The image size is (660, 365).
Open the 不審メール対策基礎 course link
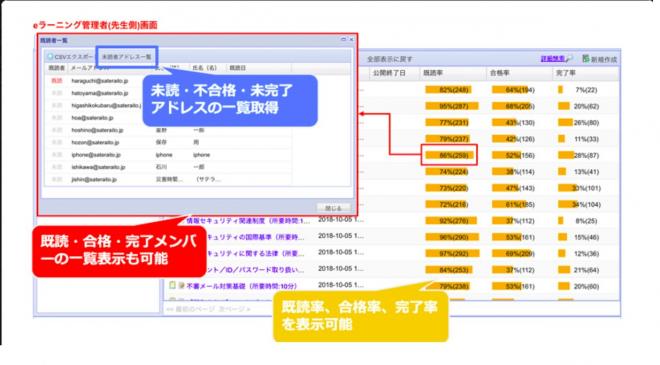(x=241, y=286)
